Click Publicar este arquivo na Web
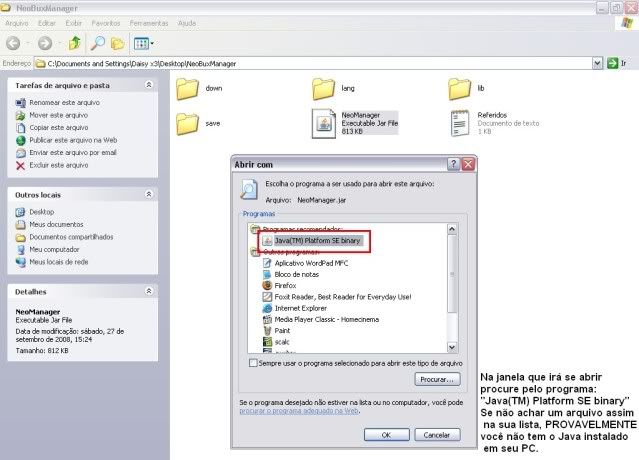 [x=73, y=140]
